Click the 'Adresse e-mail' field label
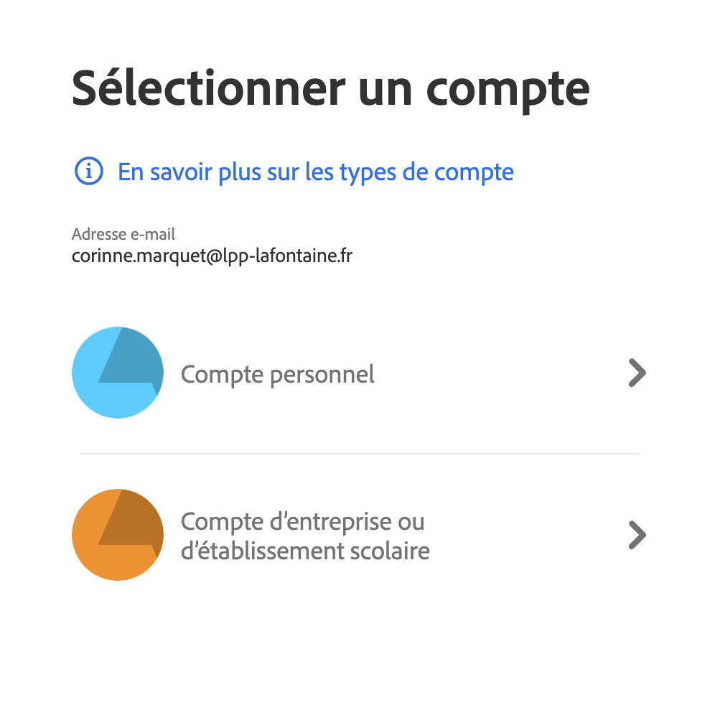 [x=123, y=234]
